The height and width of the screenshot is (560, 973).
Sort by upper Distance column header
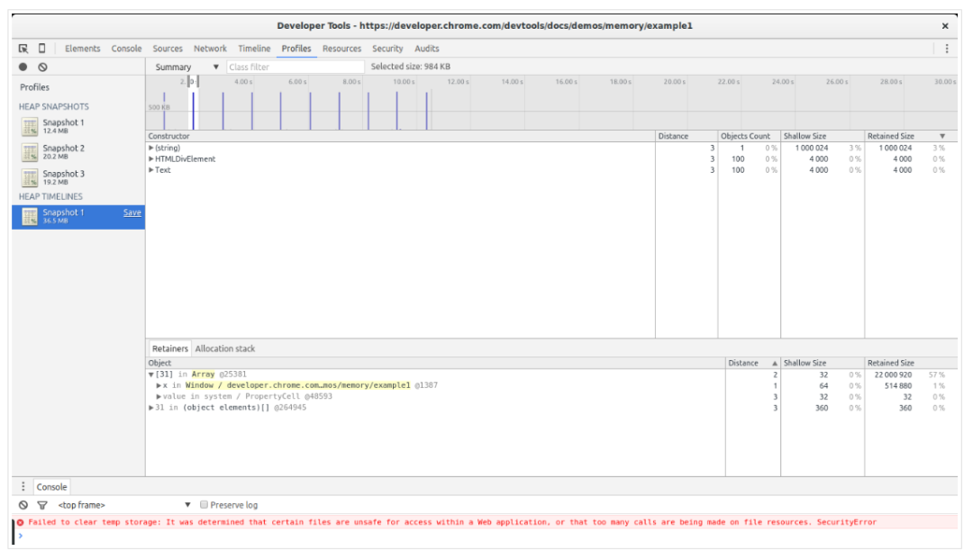(x=687, y=137)
